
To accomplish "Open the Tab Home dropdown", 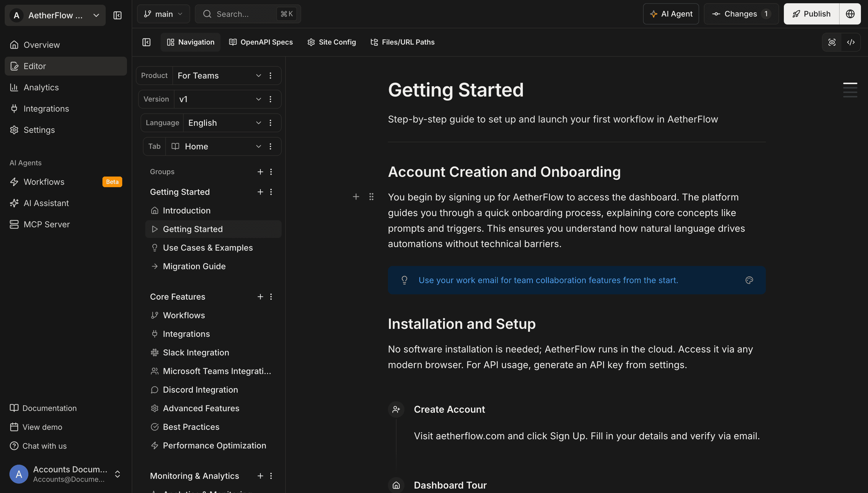I will pyautogui.click(x=216, y=146).
